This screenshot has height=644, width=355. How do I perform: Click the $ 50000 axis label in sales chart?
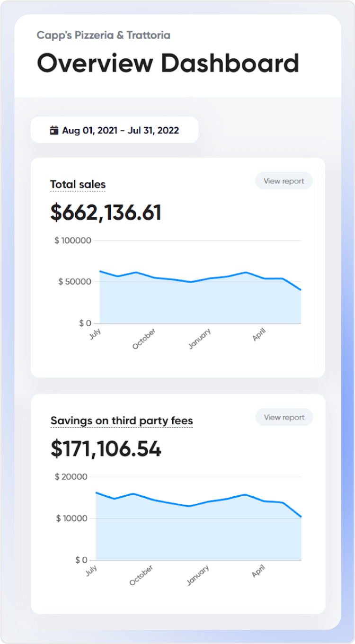point(75,282)
